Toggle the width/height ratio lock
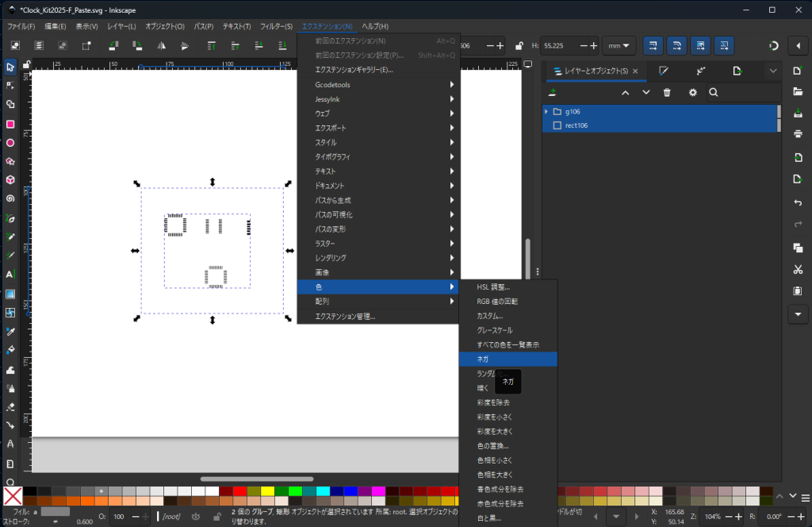 pyautogui.click(x=519, y=46)
